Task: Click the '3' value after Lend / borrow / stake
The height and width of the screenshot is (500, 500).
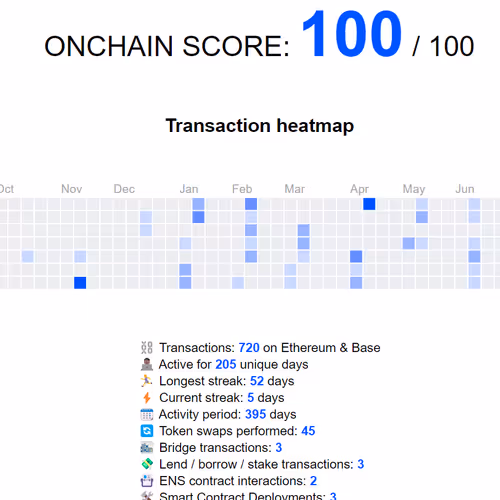Action: [x=361, y=464]
